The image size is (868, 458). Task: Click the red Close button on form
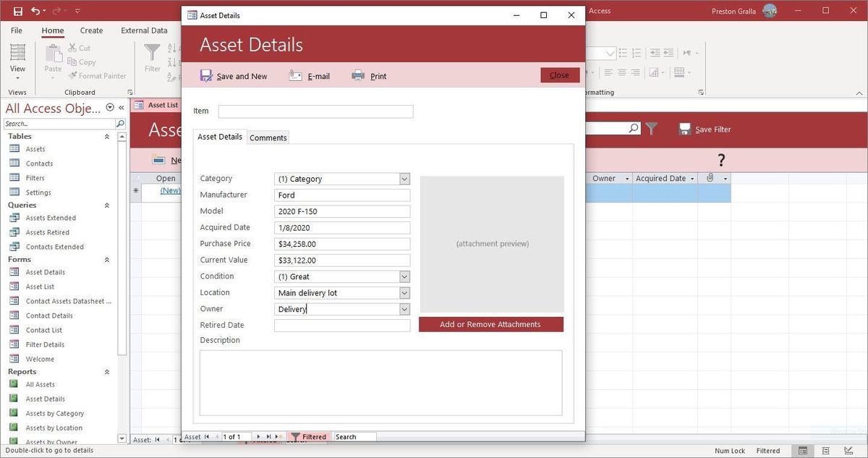coord(559,75)
